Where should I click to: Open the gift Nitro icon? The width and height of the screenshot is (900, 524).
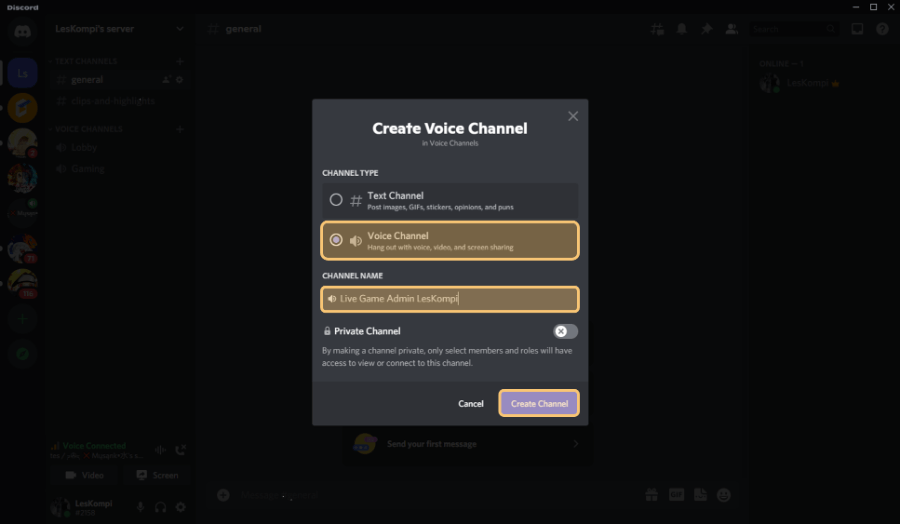tap(651, 495)
